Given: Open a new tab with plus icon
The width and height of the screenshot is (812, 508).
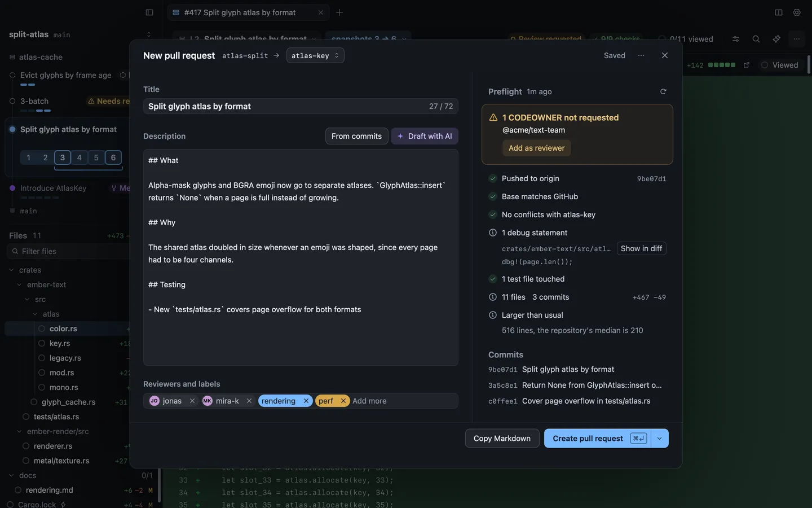Looking at the screenshot, I should pyautogui.click(x=339, y=12).
